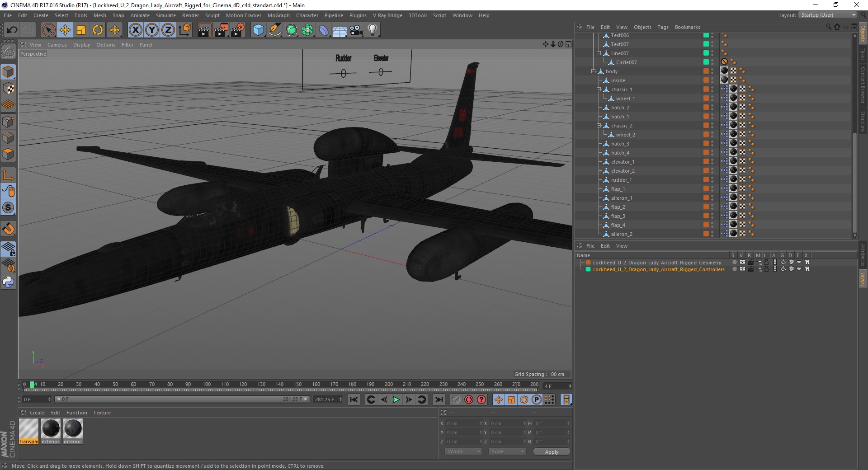This screenshot has width=868, height=470.
Task: Collapse chassis_1 hierarchy
Action: click(599, 89)
